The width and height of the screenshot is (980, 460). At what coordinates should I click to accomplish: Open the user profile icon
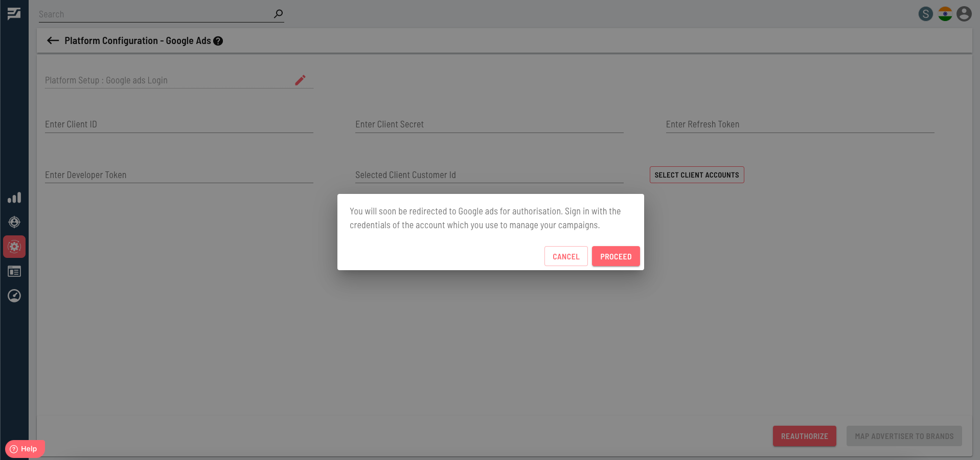964,14
